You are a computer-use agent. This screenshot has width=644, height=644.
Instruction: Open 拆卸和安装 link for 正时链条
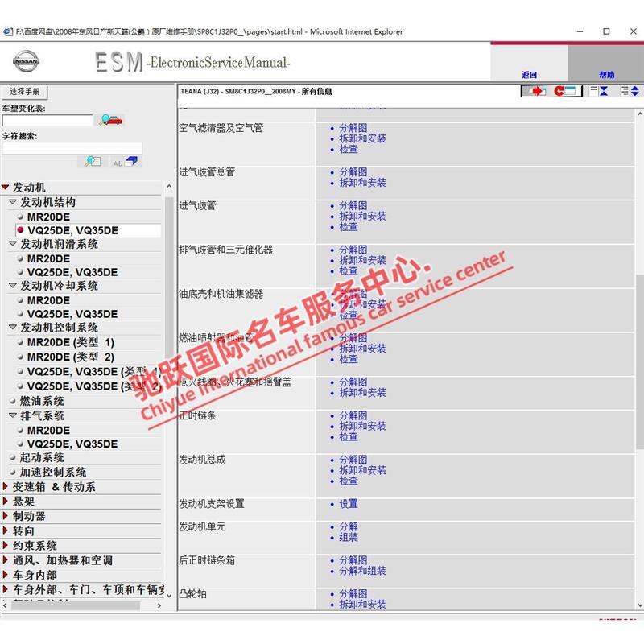pyautogui.click(x=363, y=427)
